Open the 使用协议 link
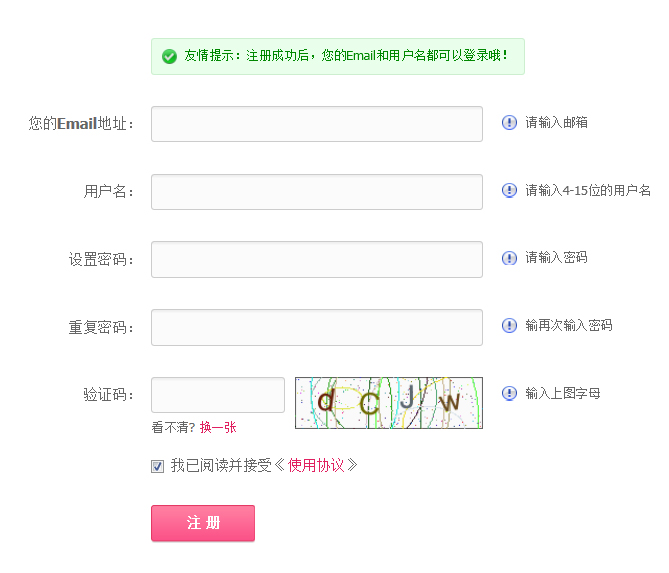The image size is (669, 573). (x=316, y=465)
